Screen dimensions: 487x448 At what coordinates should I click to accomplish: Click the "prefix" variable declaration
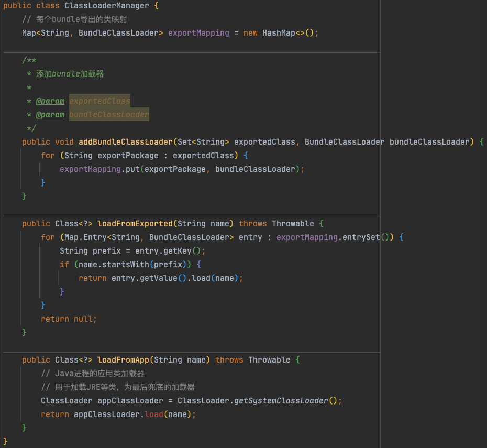coord(106,251)
